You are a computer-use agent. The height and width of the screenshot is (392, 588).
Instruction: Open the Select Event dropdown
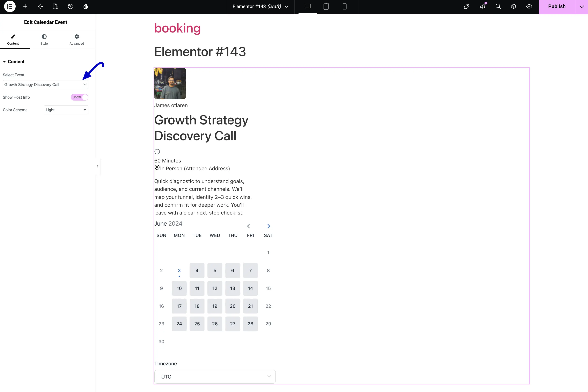click(45, 85)
